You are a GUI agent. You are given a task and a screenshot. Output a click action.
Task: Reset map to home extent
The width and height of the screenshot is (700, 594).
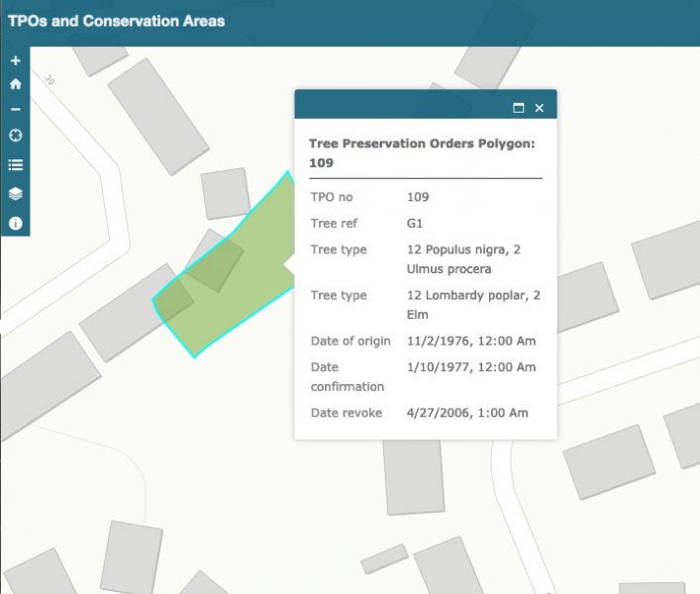pos(15,85)
